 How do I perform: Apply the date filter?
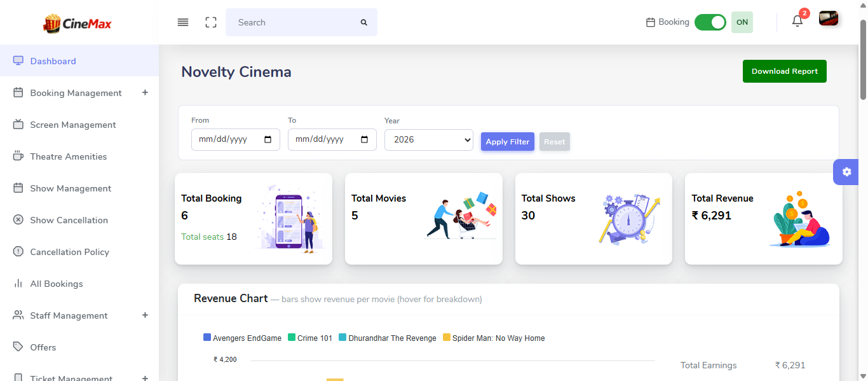coord(507,141)
